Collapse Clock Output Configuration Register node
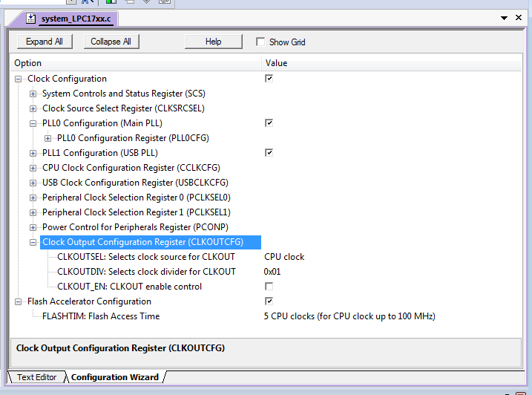Image resolution: width=532 pixels, height=395 pixels. coord(33,242)
